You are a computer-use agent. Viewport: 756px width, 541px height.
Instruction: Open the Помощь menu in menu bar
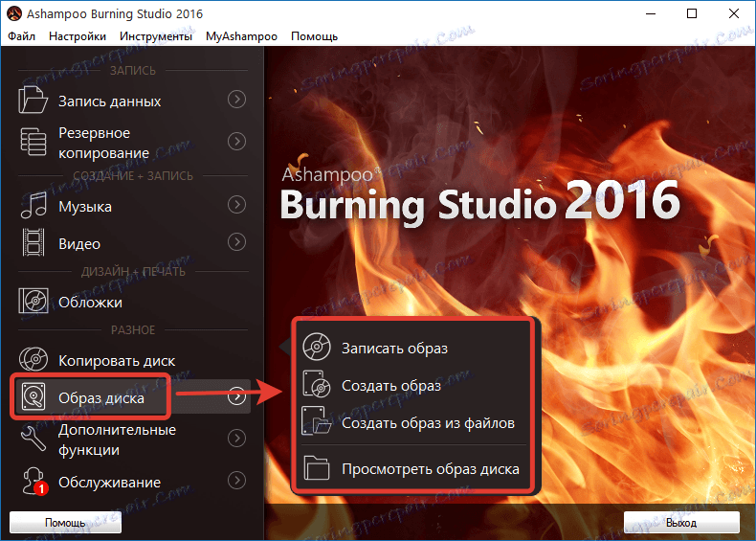point(314,36)
